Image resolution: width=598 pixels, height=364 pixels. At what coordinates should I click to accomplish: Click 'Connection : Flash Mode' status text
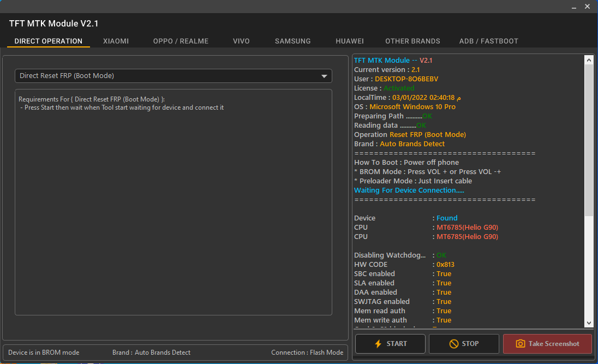pyautogui.click(x=307, y=353)
